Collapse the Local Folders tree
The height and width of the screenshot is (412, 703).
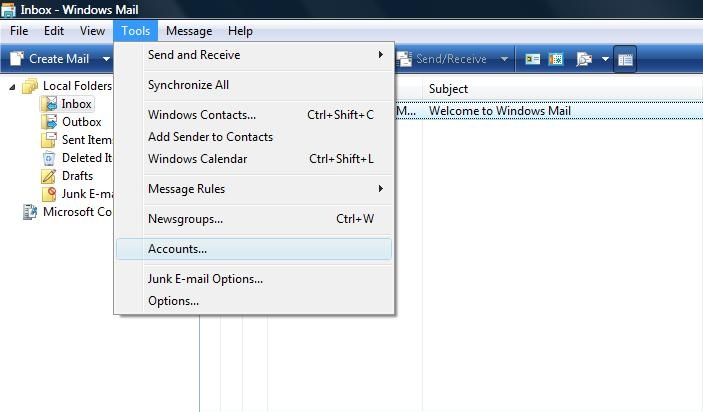click(x=12, y=87)
